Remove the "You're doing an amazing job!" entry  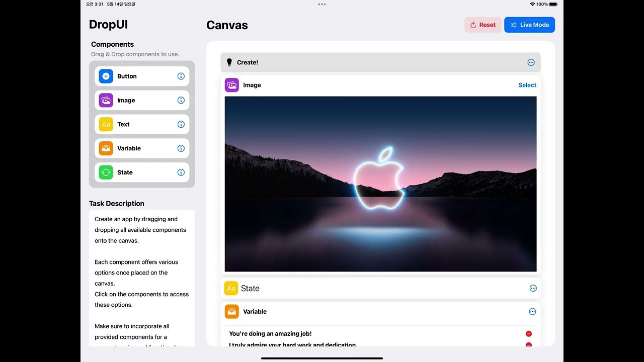(529, 334)
